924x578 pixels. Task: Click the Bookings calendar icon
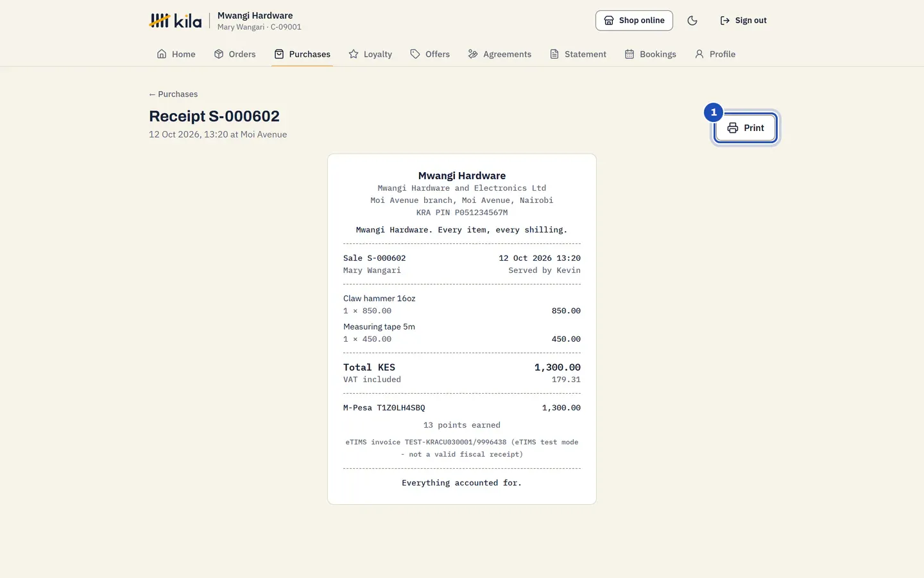[x=629, y=54]
